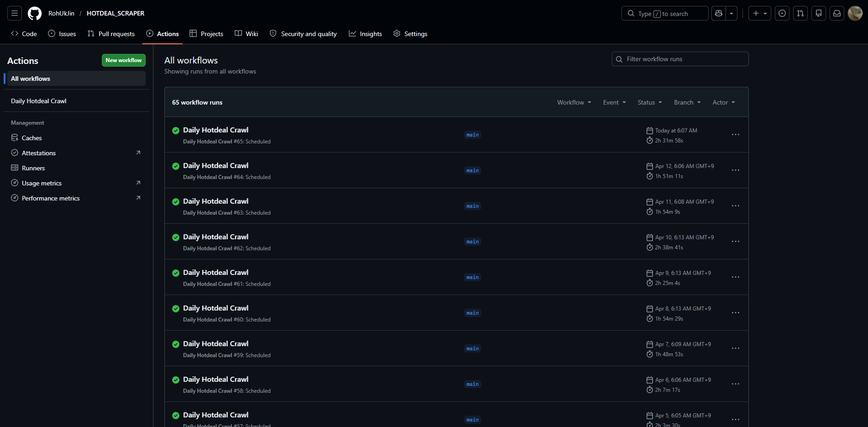Expand the Event filter dropdown
The width and height of the screenshot is (868, 427).
[614, 102]
